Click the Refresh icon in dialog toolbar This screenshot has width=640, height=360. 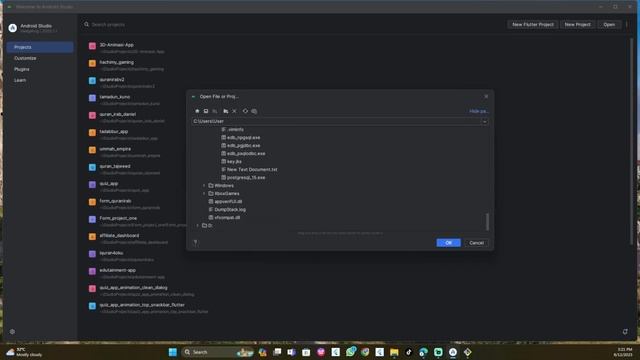245,111
